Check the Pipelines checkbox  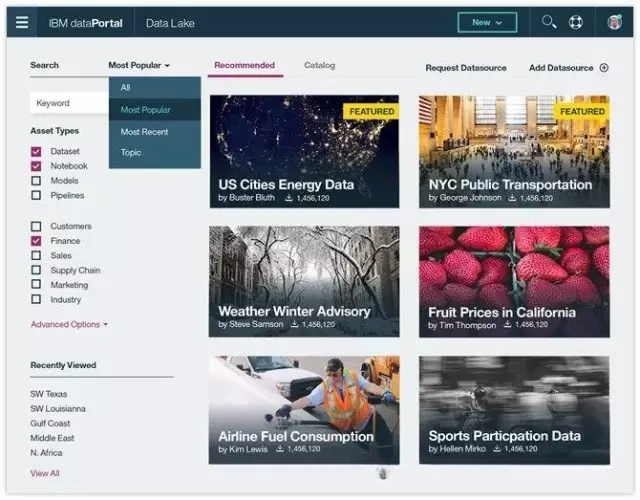[x=36, y=195]
